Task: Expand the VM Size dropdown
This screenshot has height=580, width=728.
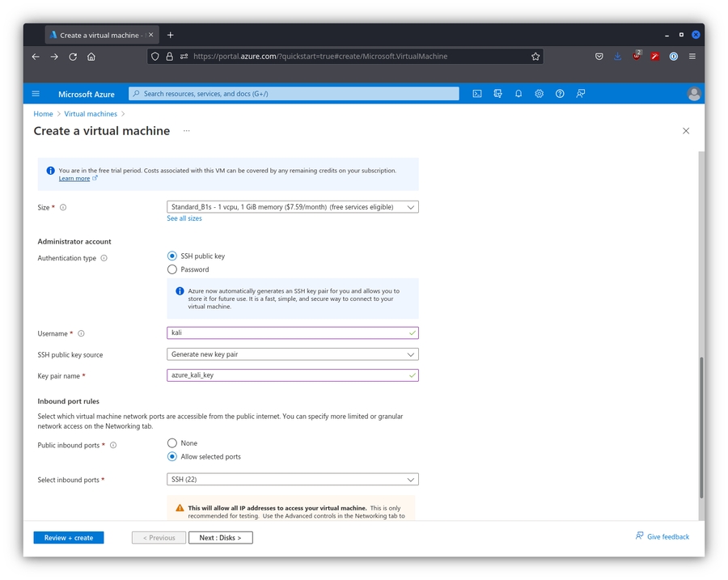Action: click(x=292, y=207)
